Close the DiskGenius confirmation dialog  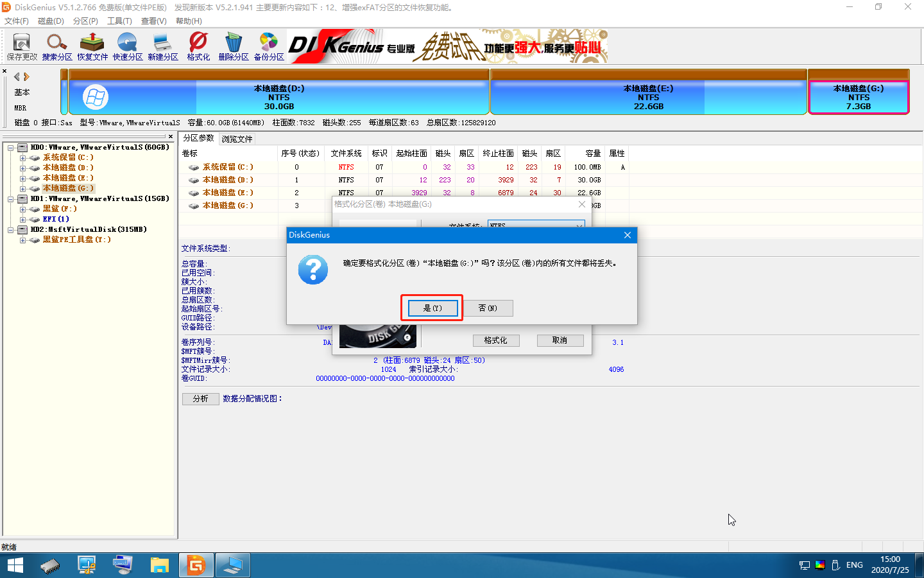(628, 235)
